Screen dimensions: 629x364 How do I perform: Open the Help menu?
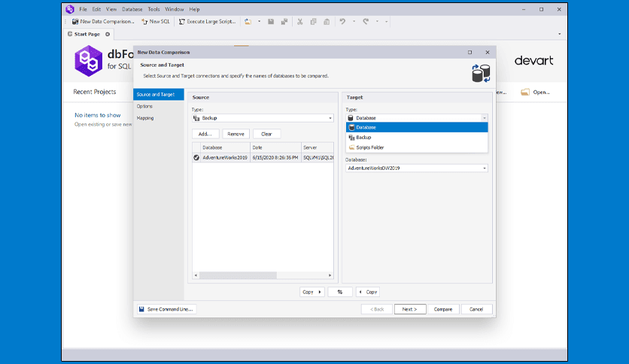tap(195, 9)
